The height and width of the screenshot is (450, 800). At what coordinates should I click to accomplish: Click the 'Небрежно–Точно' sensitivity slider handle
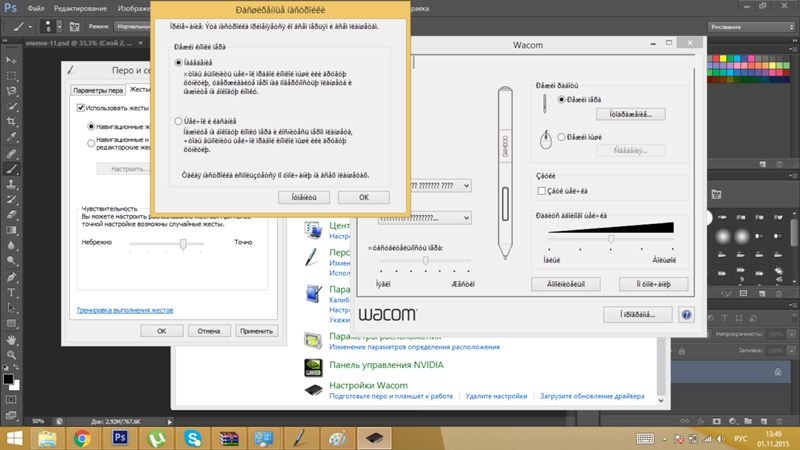coord(183,244)
